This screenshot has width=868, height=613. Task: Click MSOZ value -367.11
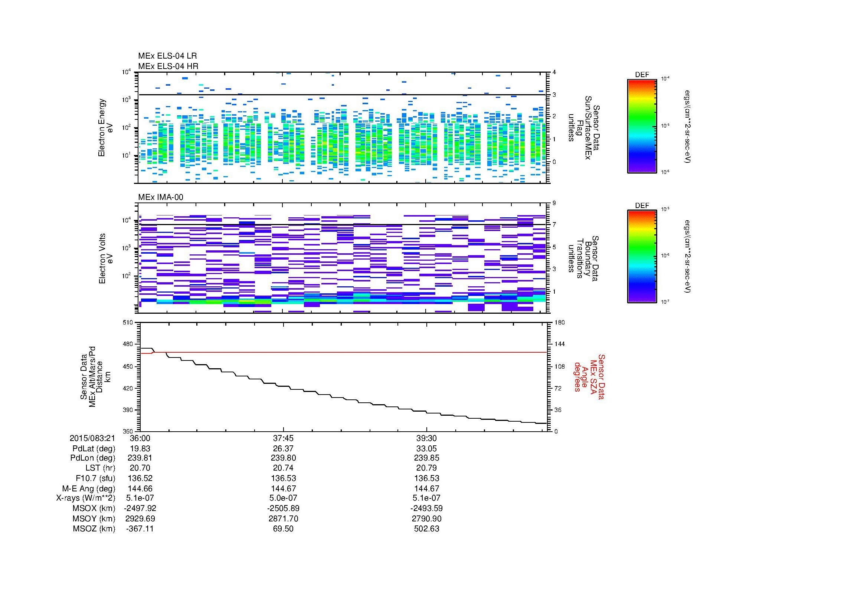coord(140,529)
